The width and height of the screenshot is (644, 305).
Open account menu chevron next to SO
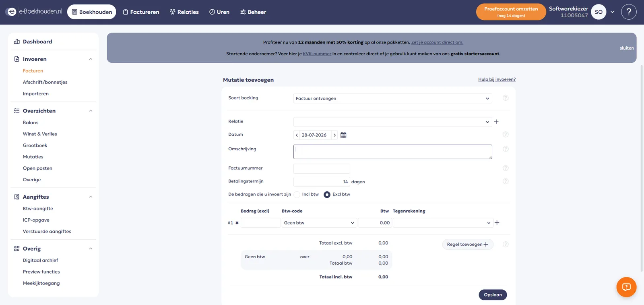click(613, 12)
